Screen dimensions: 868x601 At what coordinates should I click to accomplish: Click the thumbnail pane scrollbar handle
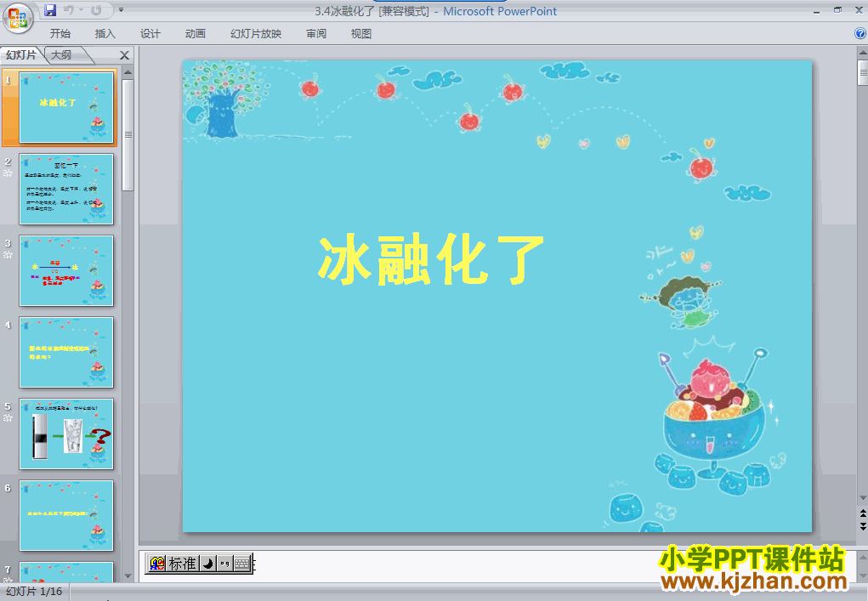(x=128, y=134)
